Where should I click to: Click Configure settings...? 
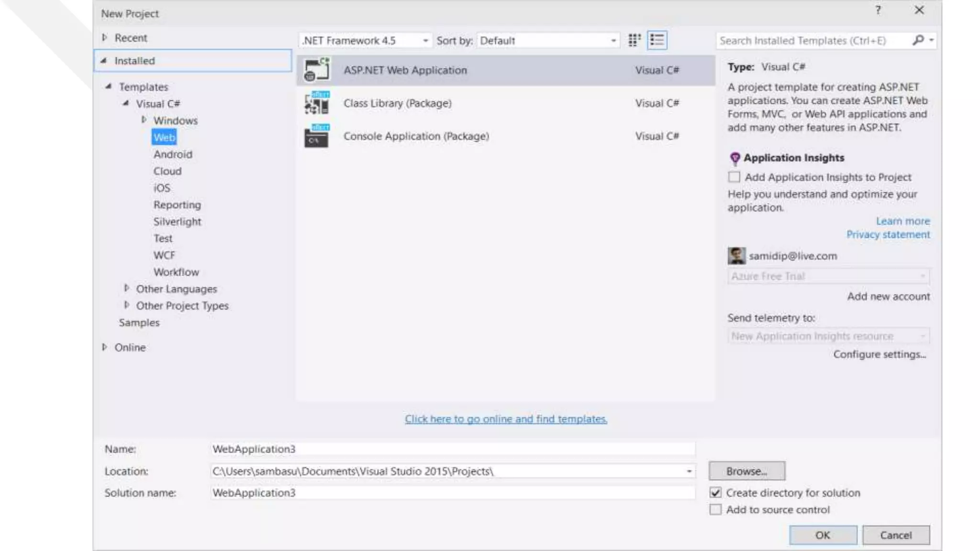point(880,354)
